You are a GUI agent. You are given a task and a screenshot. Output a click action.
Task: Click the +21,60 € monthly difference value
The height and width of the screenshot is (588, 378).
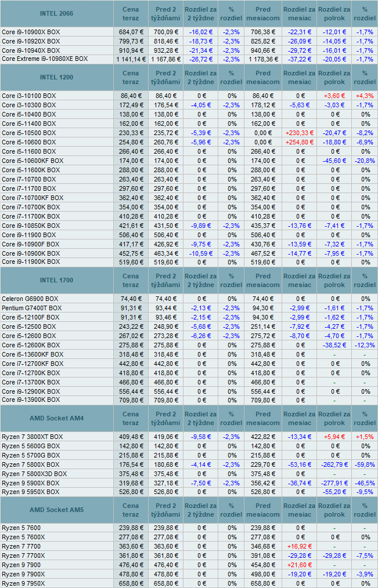click(x=300, y=565)
